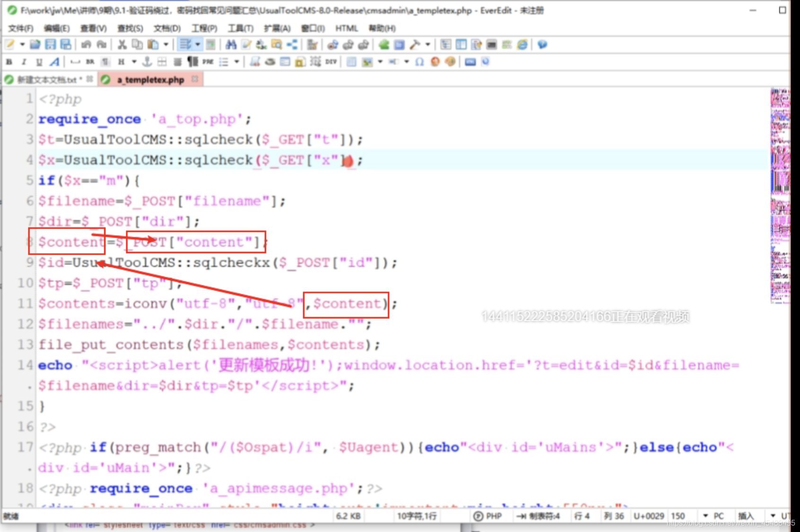Toggle the word wrap button
Image resolution: width=800 pixels, height=532 pixels.
point(185,44)
